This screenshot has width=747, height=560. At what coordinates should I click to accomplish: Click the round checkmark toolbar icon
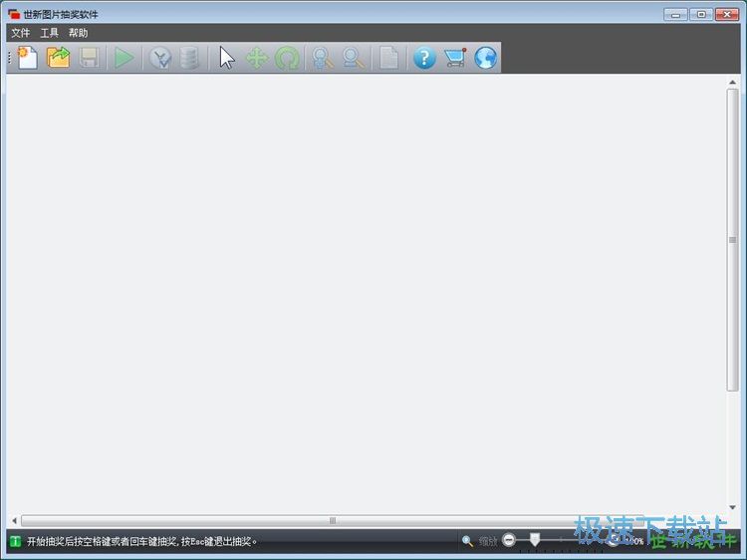[160, 58]
